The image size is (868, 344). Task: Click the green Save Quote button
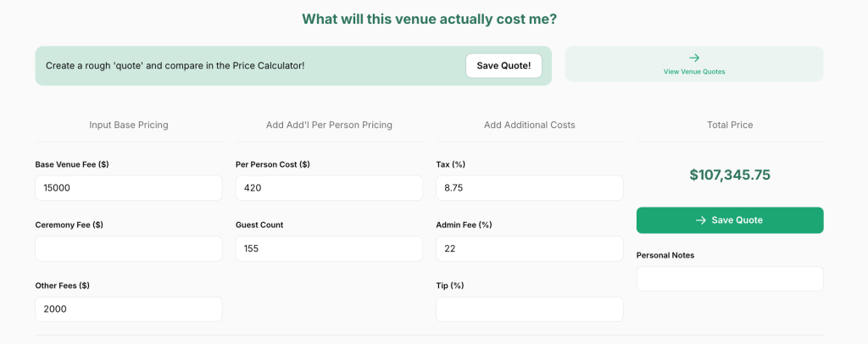coord(730,220)
